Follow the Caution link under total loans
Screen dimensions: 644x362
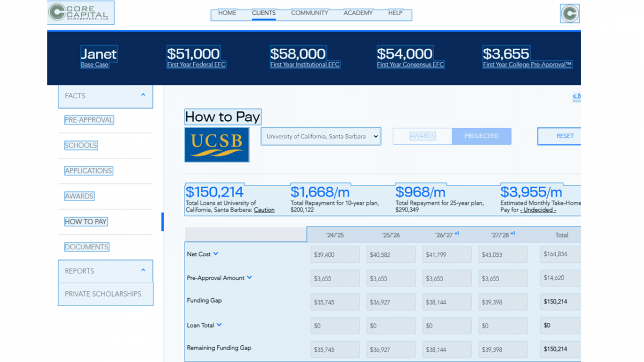point(264,210)
